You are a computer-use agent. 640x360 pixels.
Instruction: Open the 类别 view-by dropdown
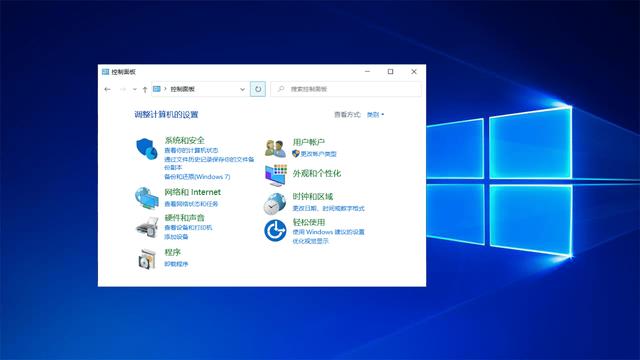point(376,115)
